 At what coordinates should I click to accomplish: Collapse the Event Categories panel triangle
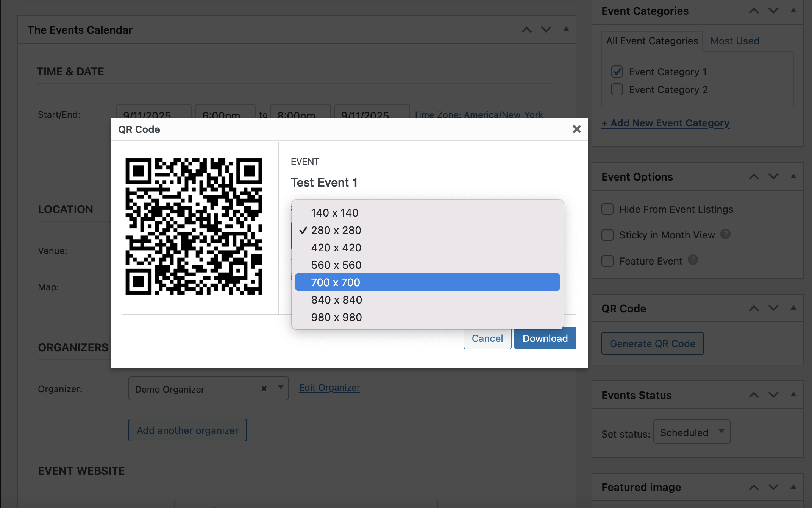(x=793, y=11)
